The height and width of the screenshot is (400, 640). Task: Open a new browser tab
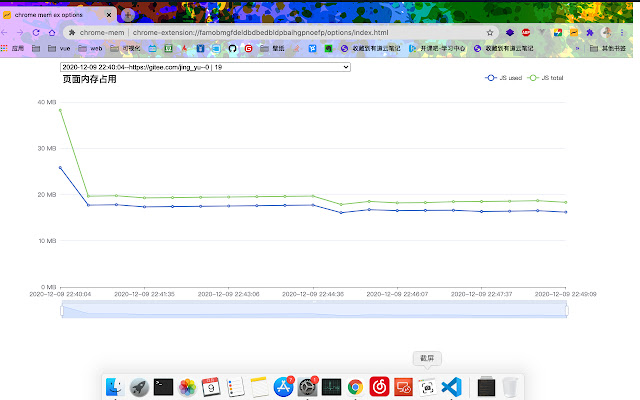coord(128,15)
